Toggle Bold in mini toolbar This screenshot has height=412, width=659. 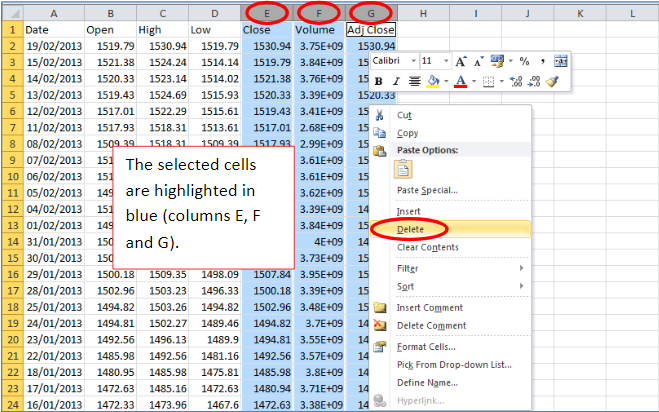[380, 81]
